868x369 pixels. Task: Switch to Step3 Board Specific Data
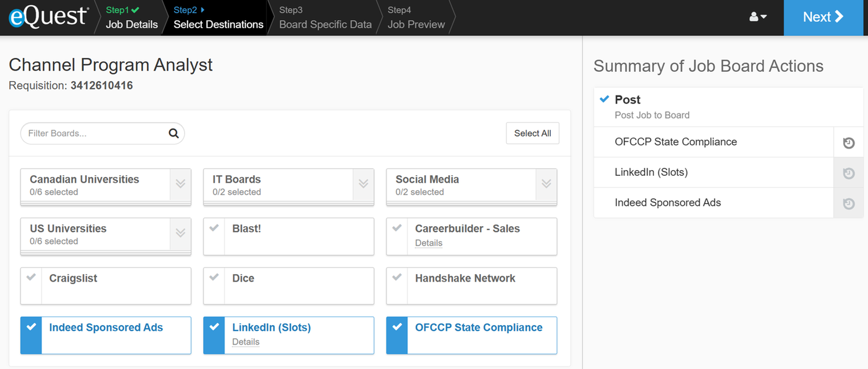coord(325,18)
